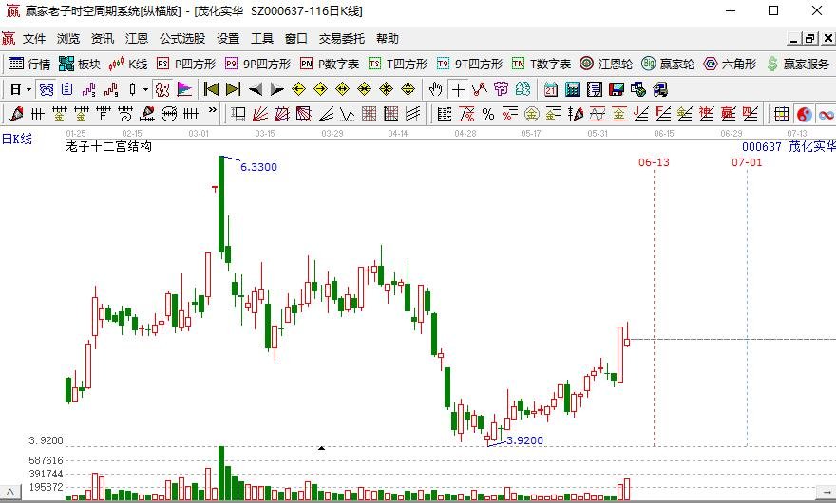836x504 pixels.
Task: Open the 文件 menu
Action: pos(34,39)
